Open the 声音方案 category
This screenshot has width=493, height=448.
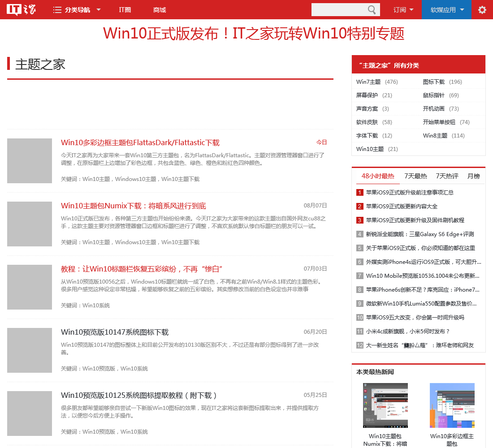click(367, 109)
